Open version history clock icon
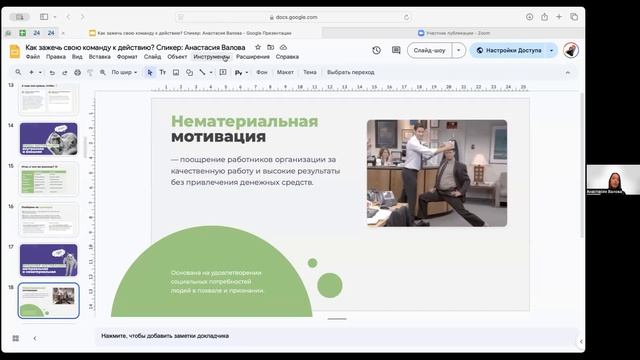640x360 pixels. [x=376, y=50]
